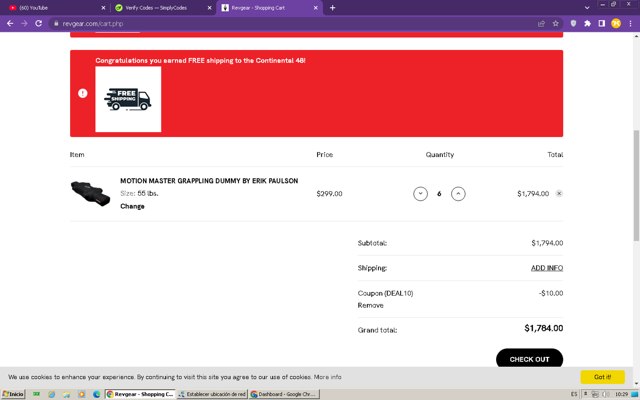Click the lock icon in the address bar
This screenshot has height=400, width=640.
coord(56,24)
